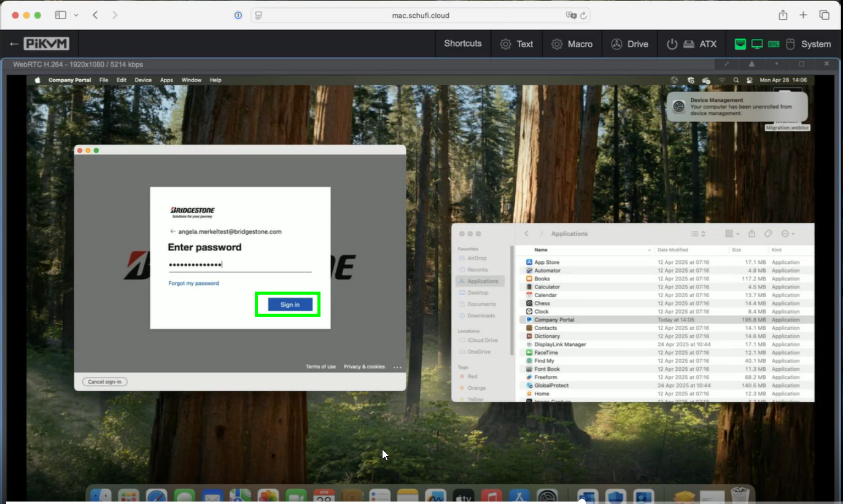The width and height of the screenshot is (843, 504).
Task: Click the translate icon in address bar
Action: 570,15
